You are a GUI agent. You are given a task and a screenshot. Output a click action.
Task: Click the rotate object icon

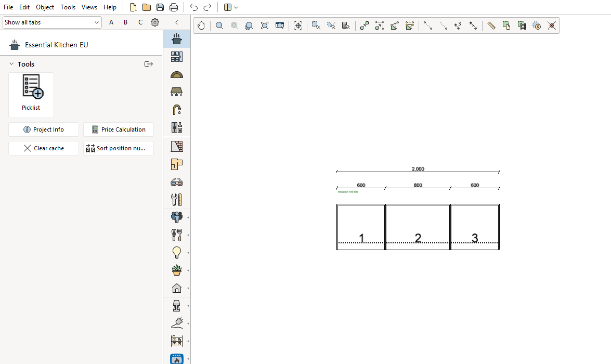[395, 25]
